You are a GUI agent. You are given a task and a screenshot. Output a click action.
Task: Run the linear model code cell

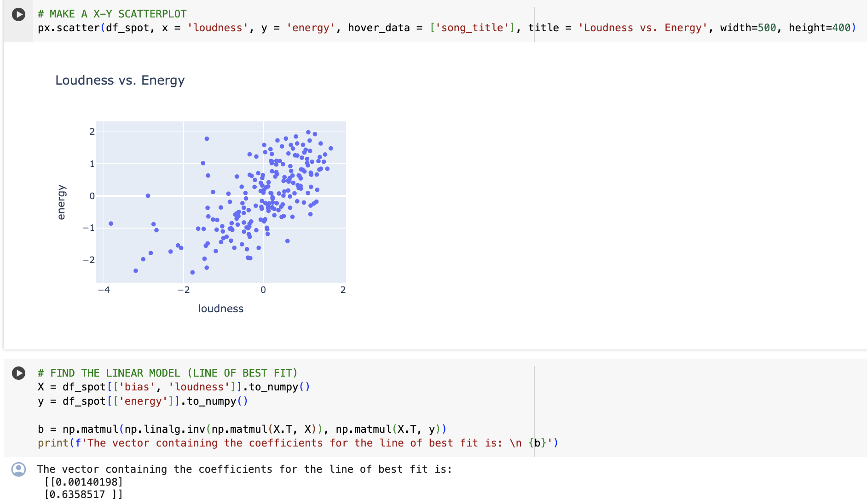[18, 373]
